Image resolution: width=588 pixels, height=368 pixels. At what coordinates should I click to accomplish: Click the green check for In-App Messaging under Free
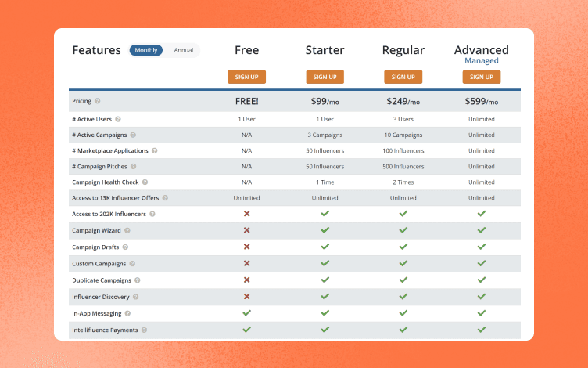[247, 313]
